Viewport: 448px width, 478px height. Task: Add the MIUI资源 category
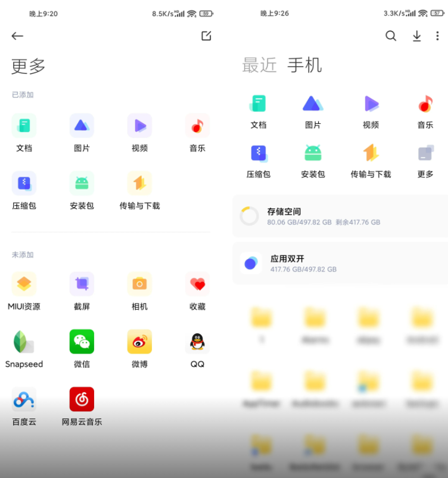tap(24, 284)
